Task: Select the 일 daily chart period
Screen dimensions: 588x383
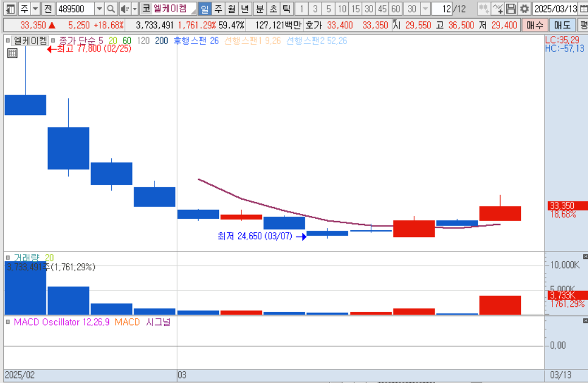Action: pyautogui.click(x=205, y=8)
